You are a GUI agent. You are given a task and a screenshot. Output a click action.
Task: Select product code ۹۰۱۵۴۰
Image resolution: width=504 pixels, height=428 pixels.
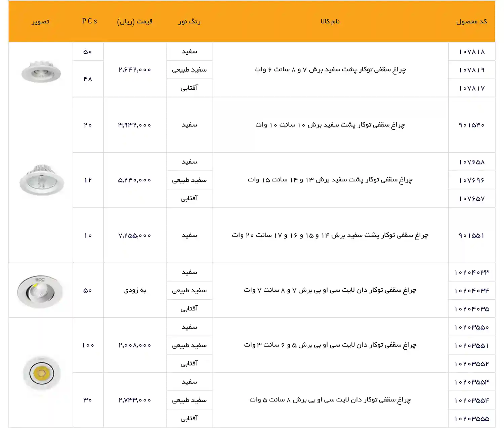(x=472, y=124)
